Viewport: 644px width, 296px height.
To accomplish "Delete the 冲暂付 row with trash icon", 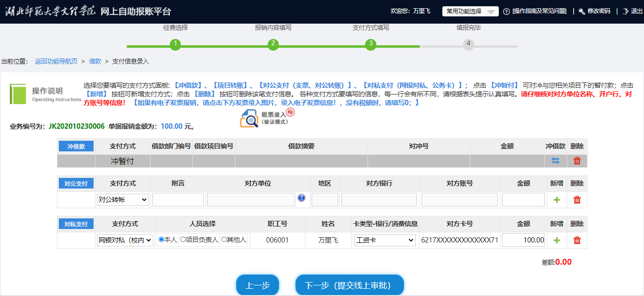I will click(577, 161).
